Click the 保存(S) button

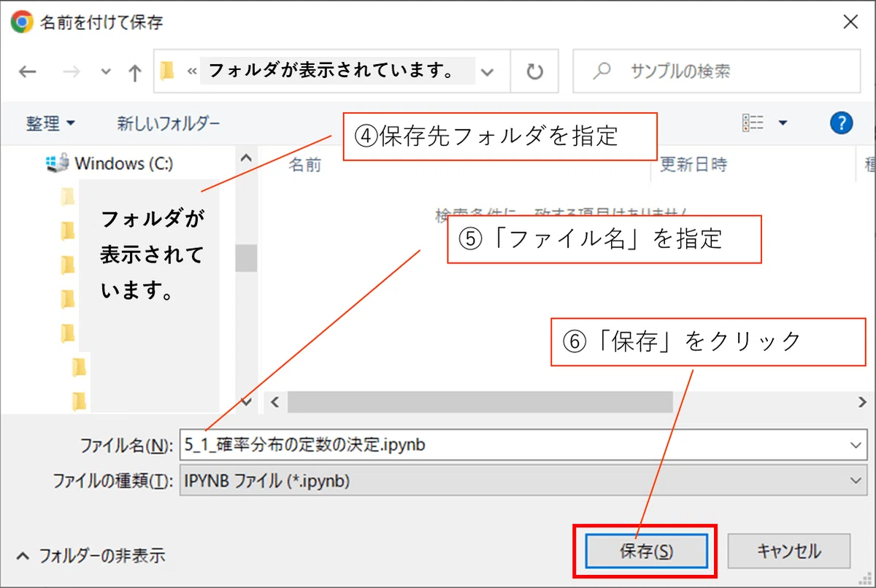(646, 551)
